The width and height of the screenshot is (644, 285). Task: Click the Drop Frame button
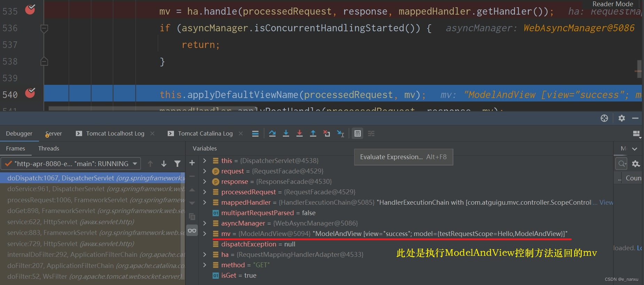327,133
